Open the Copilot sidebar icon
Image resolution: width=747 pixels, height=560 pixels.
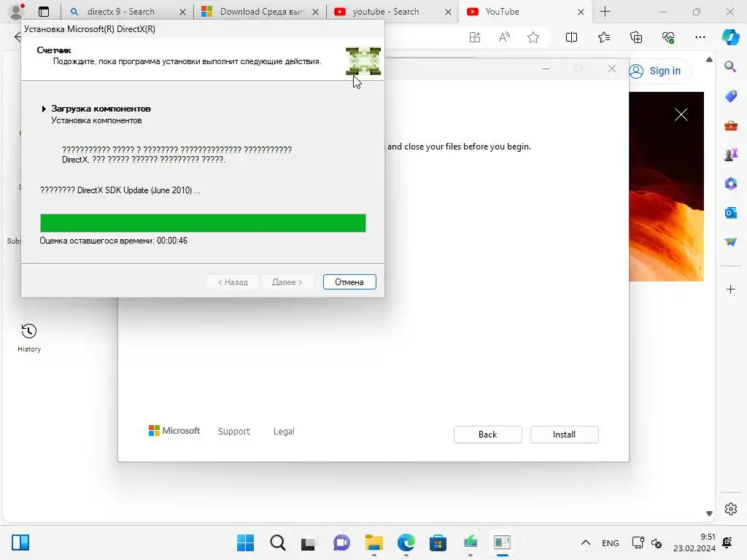[730, 37]
